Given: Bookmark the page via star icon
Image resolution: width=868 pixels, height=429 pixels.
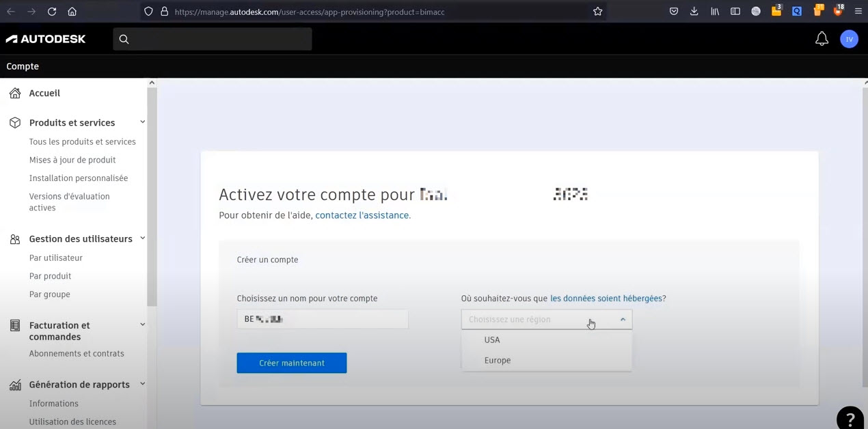Looking at the screenshot, I should 597,11.
